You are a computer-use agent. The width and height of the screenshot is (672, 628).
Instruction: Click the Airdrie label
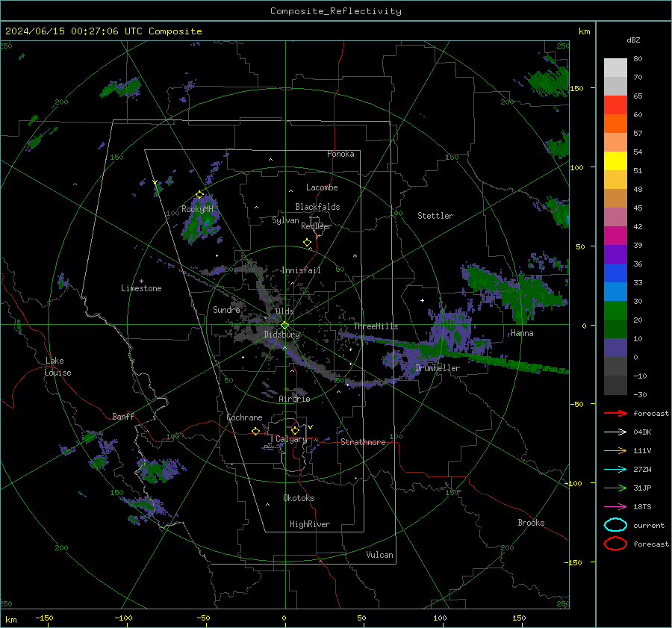tap(294, 399)
